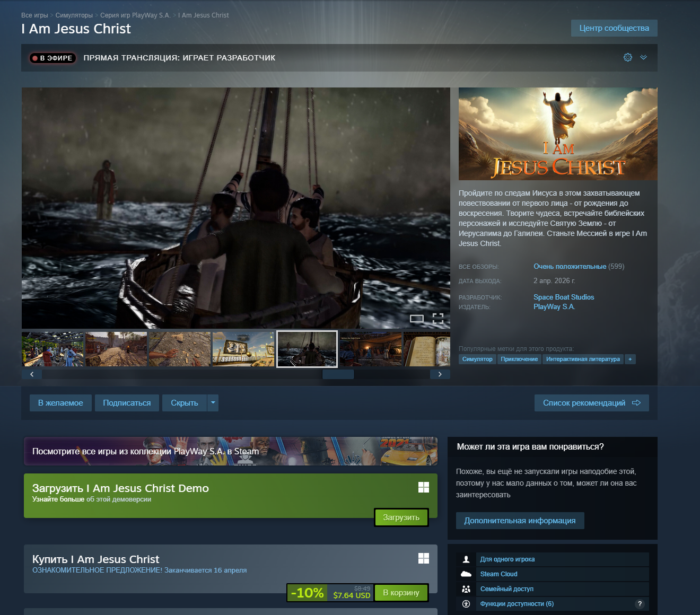Click the В ЭФИРЕ live badge
Screen dimensions: 700x615
(x=52, y=58)
